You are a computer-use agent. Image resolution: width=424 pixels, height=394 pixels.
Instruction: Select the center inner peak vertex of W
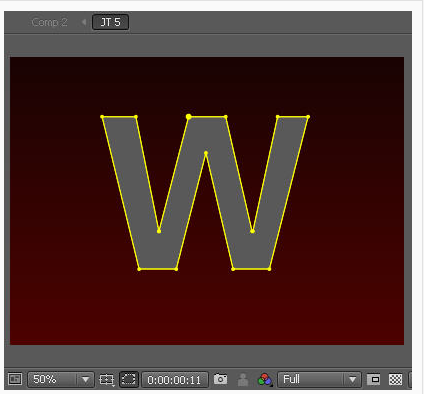pyautogui.click(x=206, y=153)
